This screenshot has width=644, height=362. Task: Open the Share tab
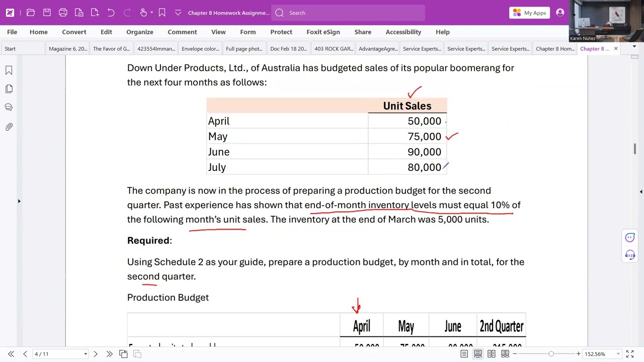363,32
